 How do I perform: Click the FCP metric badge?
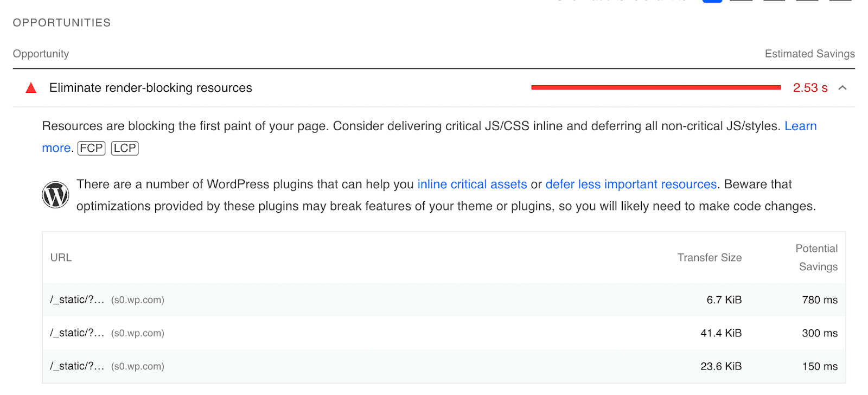(91, 148)
